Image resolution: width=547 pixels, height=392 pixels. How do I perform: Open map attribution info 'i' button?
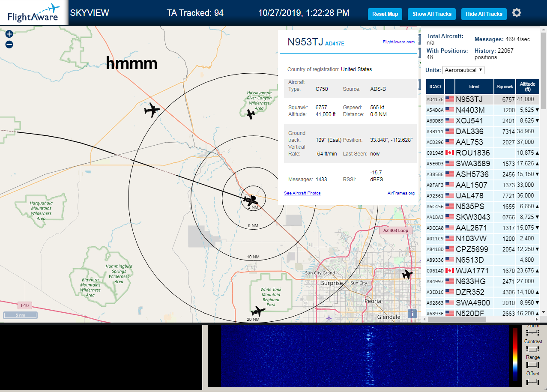(412, 314)
